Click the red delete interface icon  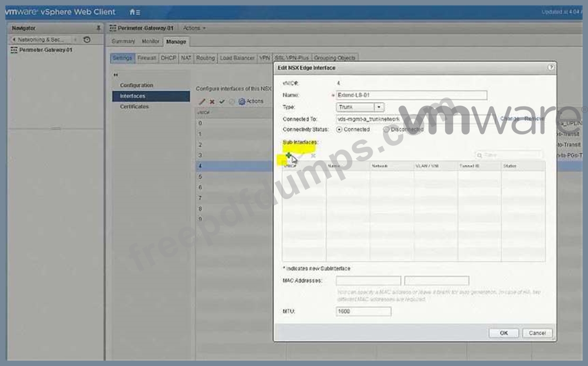point(212,101)
